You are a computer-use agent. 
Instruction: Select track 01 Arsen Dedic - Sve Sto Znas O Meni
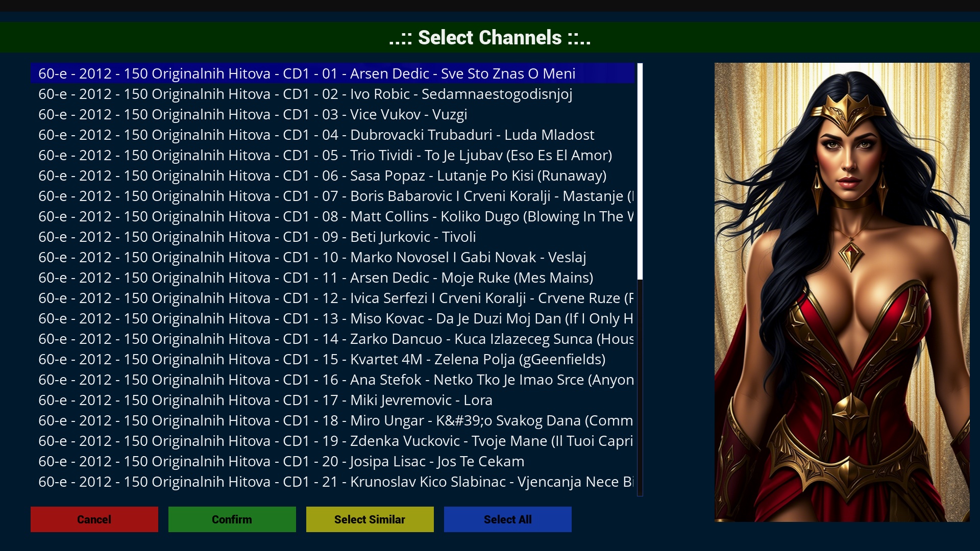[332, 73]
